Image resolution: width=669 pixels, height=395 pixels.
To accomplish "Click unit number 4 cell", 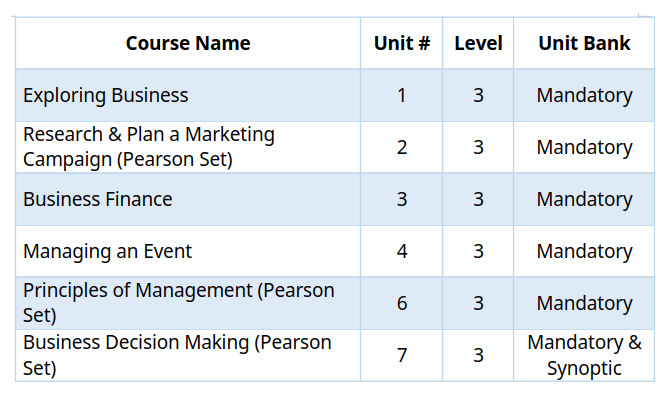I will tap(401, 251).
